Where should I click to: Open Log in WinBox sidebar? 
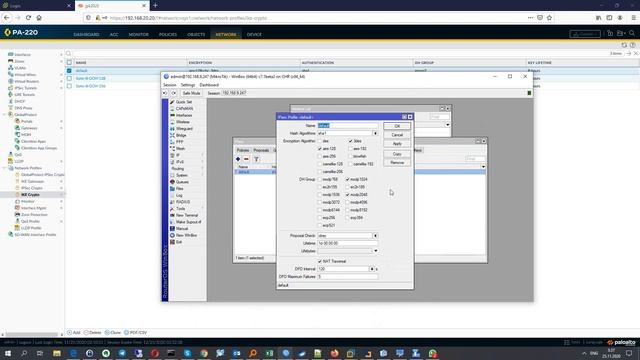[179, 195]
